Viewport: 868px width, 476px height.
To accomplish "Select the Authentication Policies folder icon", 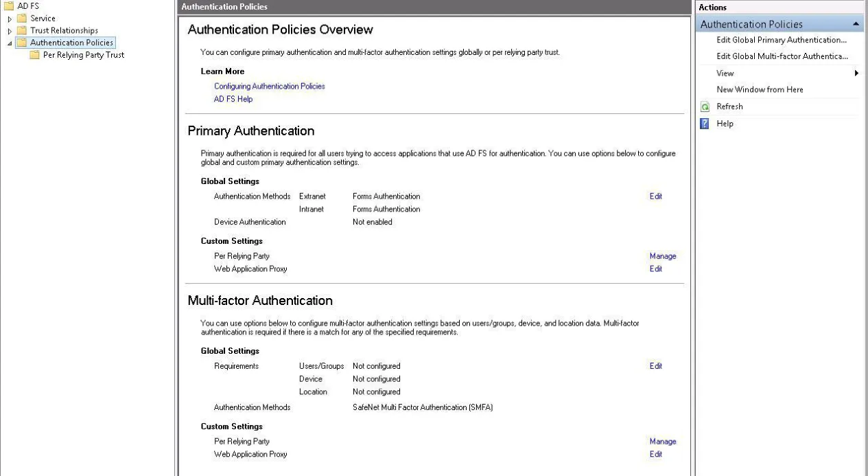I will 22,43.
